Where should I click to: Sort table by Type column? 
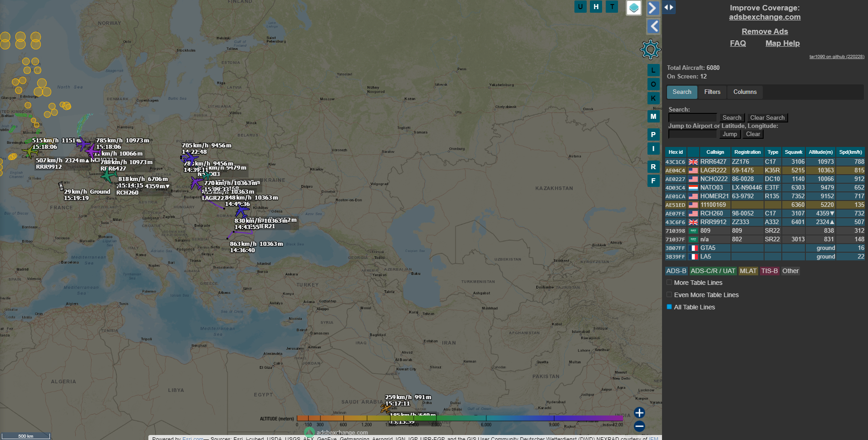773,152
